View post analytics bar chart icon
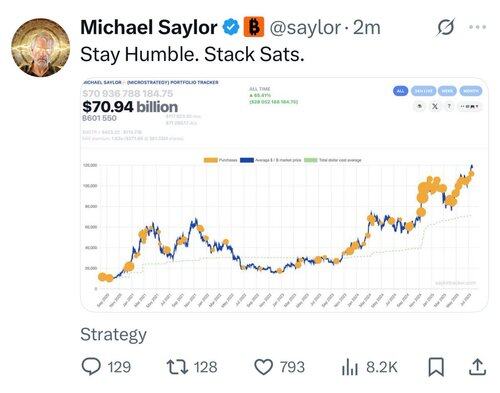 (349, 367)
